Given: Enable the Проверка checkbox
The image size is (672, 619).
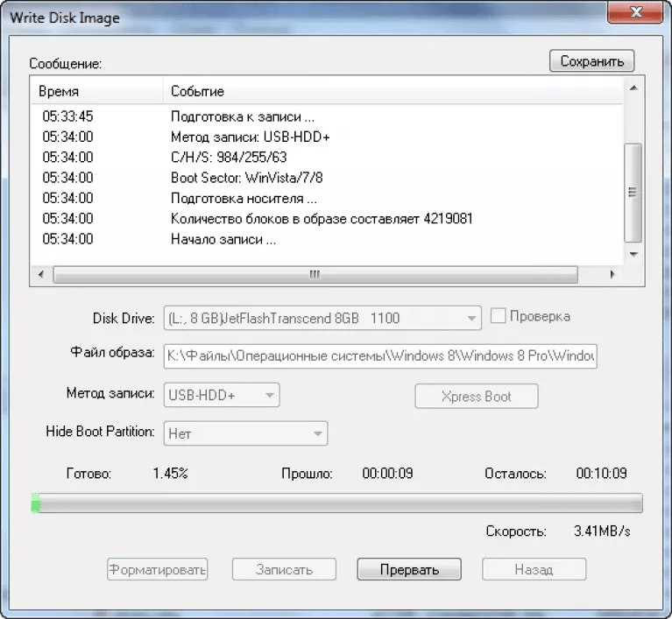Looking at the screenshot, I should (x=498, y=316).
